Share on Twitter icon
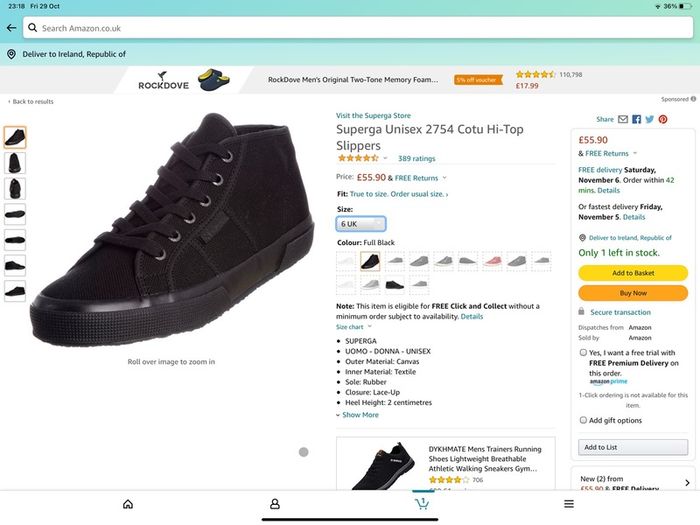Screen dimensions: 700x525 coord(650,119)
